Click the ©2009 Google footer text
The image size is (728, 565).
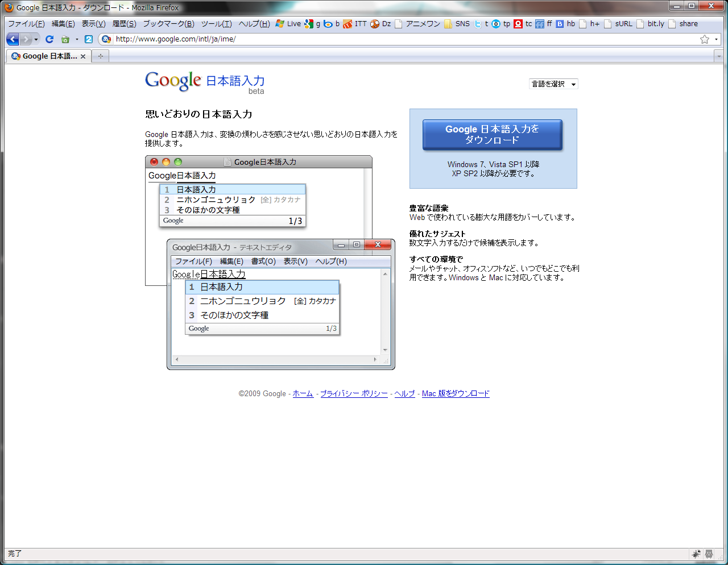pos(262,393)
